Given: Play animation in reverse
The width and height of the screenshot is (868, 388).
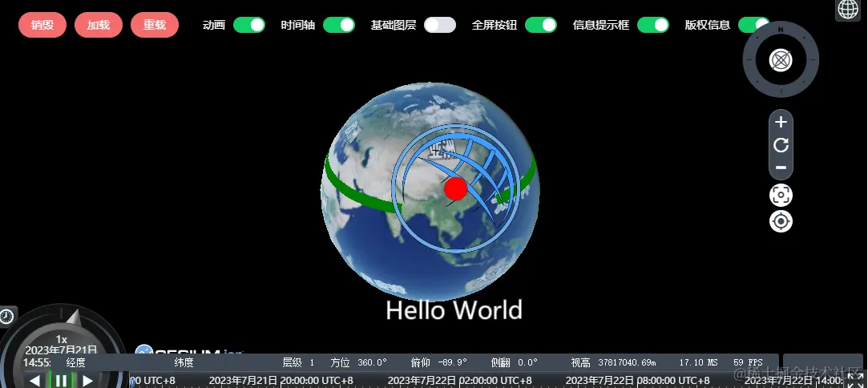Looking at the screenshot, I should point(34,380).
